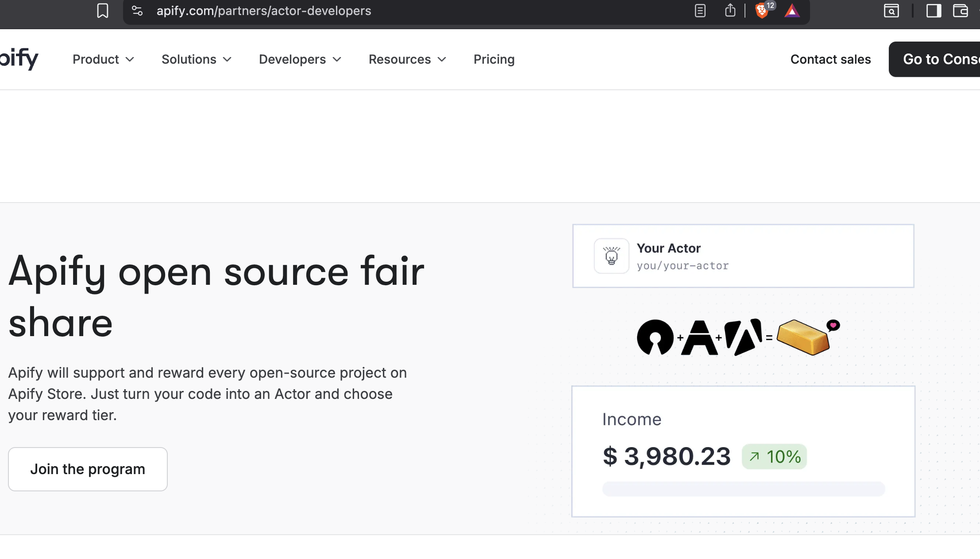
Task: Click the gold bar illustration
Action: tap(803, 337)
